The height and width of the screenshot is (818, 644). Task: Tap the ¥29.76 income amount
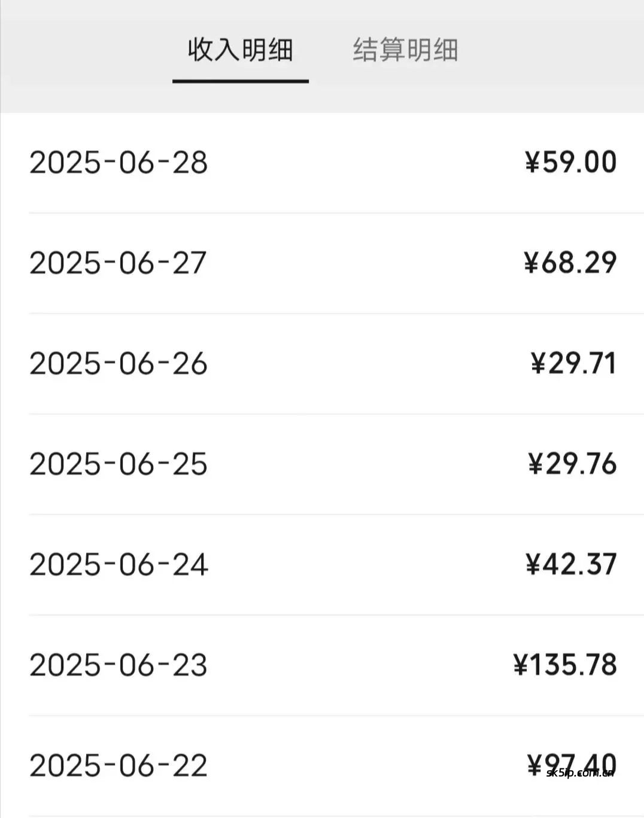point(572,464)
